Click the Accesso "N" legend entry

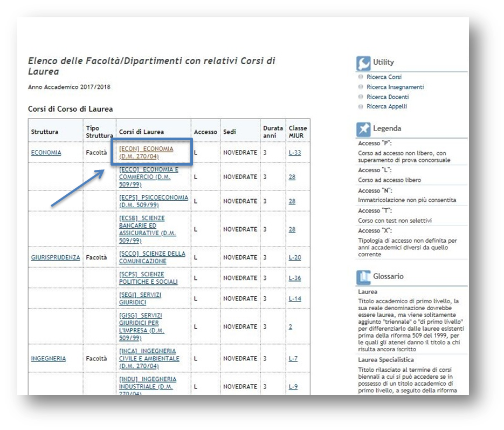375,190
